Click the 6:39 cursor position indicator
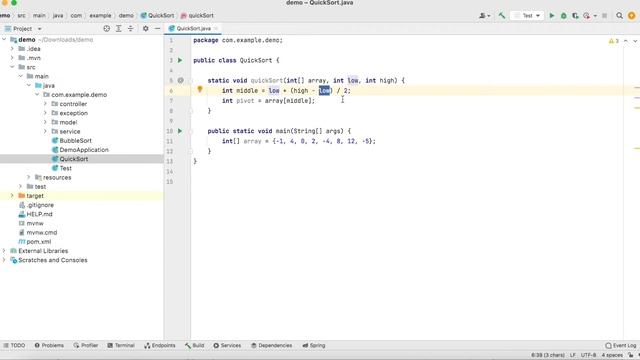640x360 pixels. 548,355
